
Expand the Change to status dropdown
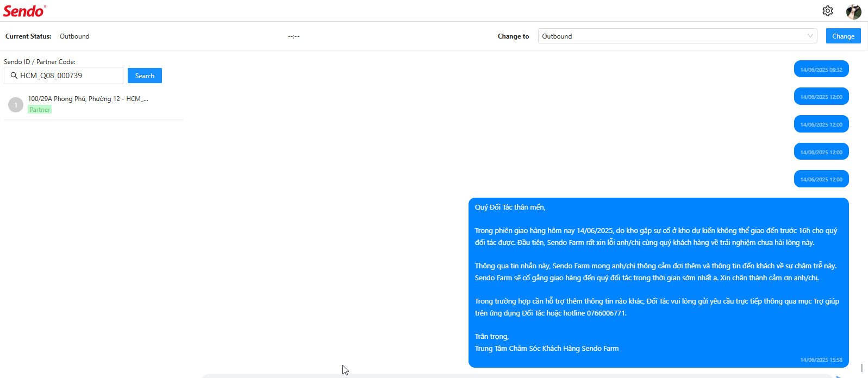[x=677, y=36]
